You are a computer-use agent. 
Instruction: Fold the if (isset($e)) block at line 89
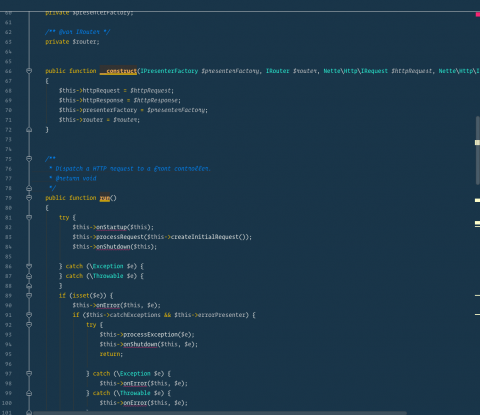tap(29, 295)
